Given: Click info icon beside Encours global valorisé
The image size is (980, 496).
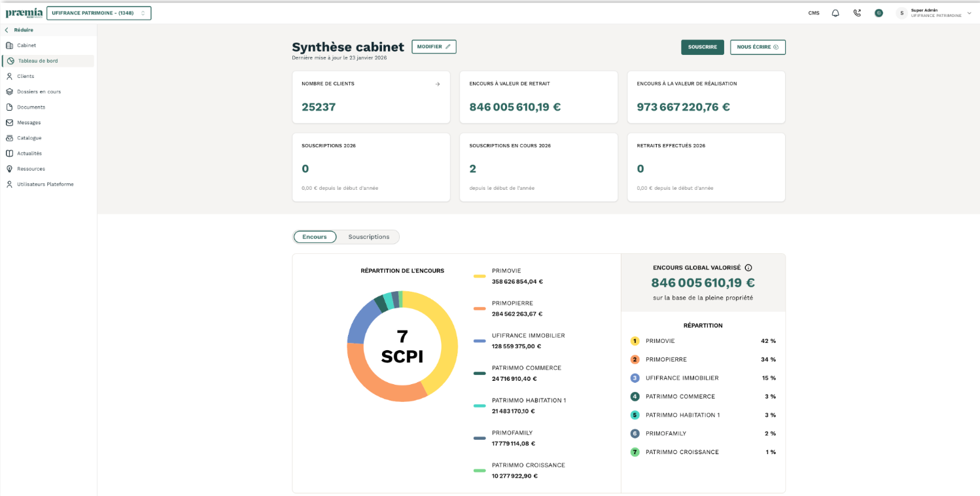Looking at the screenshot, I should tap(748, 268).
